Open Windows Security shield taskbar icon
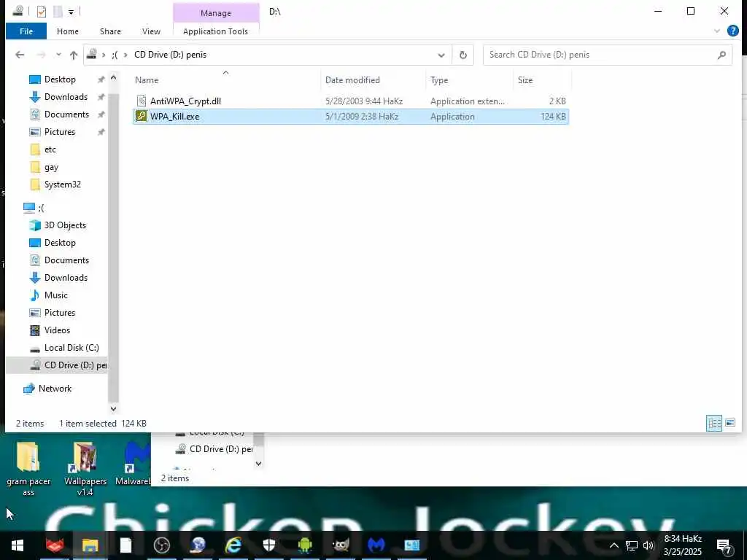Screen dimensions: 747x560 269,545
